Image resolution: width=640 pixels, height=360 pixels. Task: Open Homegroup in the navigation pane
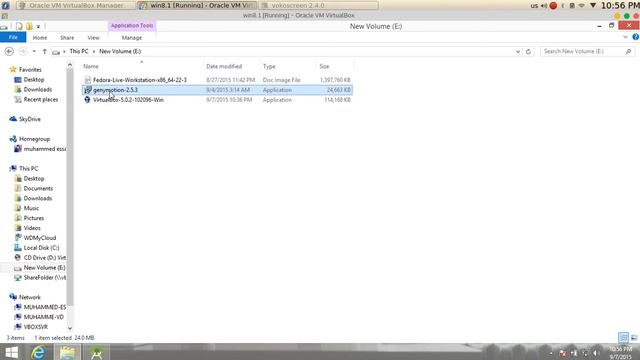pos(34,139)
